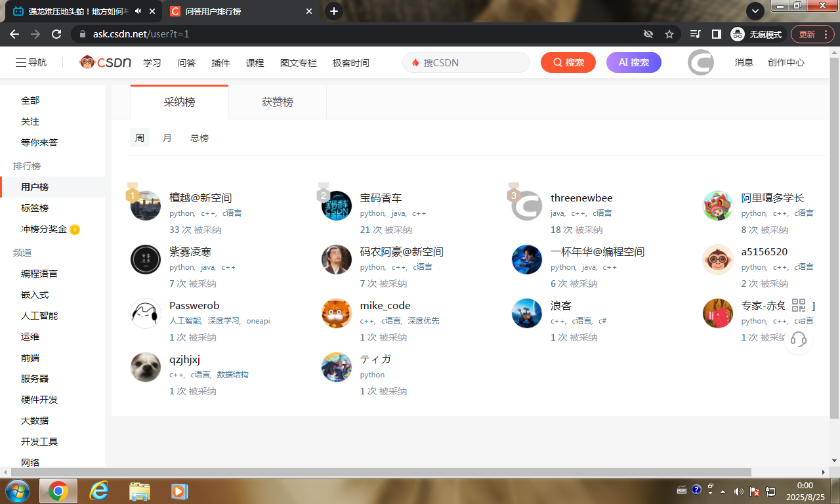Open 消息 notifications link
Image resolution: width=840 pixels, height=504 pixels.
[744, 63]
